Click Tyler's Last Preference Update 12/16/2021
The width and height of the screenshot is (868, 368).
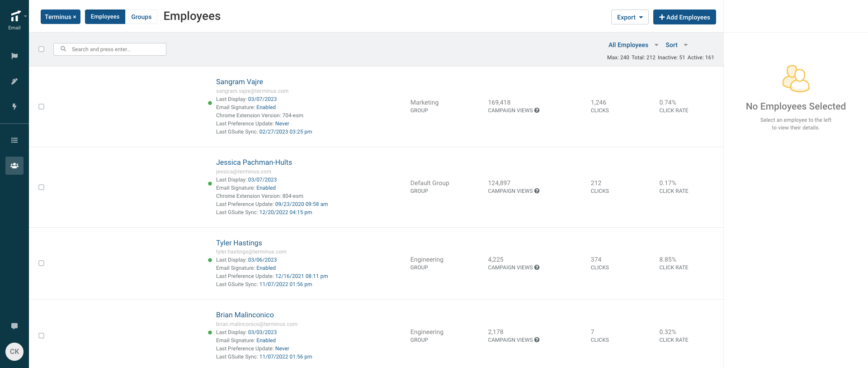point(302,276)
